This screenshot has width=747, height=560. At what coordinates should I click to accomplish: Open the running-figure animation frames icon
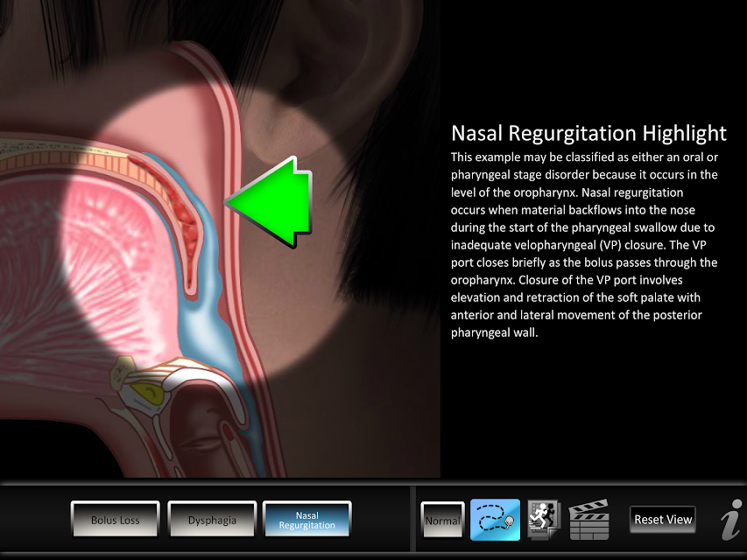544,520
